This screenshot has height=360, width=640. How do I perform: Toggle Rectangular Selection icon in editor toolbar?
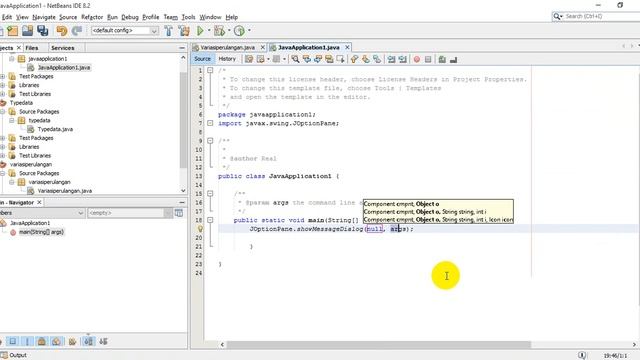tap(340, 60)
